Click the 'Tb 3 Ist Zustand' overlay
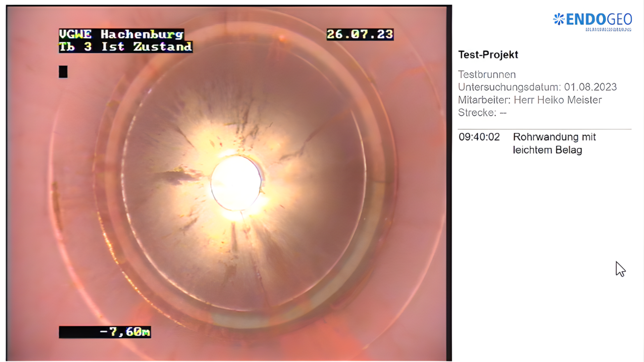Screen dimensions: 644x362 tap(125, 47)
